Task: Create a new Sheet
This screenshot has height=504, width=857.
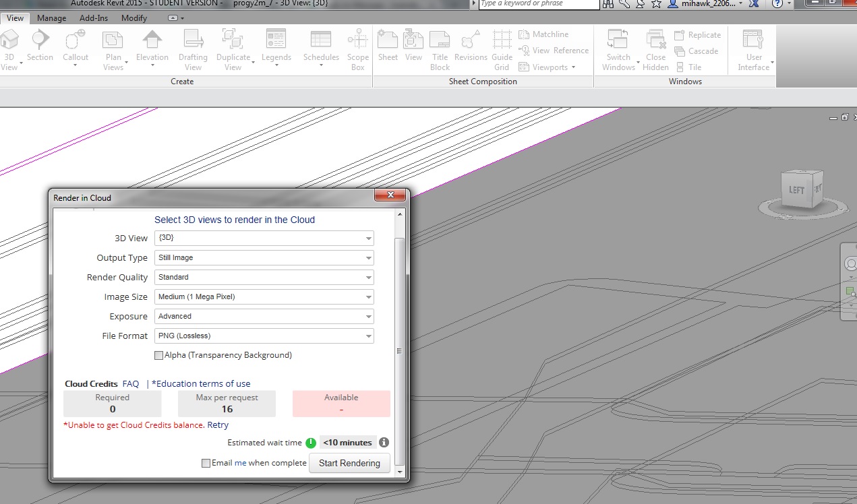Action: 387,40
